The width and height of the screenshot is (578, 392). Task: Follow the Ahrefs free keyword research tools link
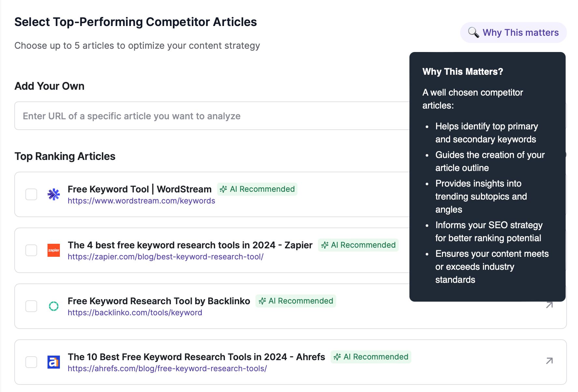point(167,369)
